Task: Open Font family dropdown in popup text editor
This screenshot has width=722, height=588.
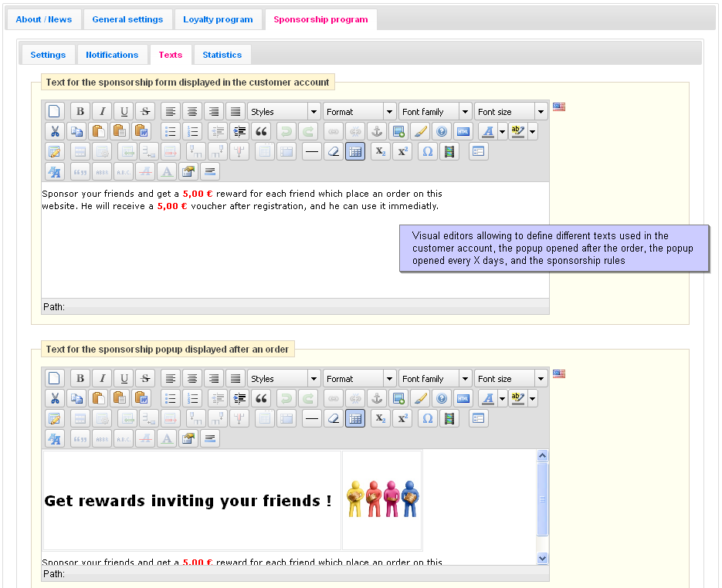Action: pyautogui.click(x=435, y=378)
